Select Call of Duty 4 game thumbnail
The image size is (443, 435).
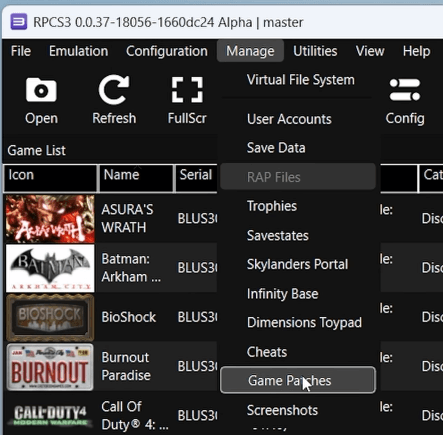pyautogui.click(x=50, y=415)
